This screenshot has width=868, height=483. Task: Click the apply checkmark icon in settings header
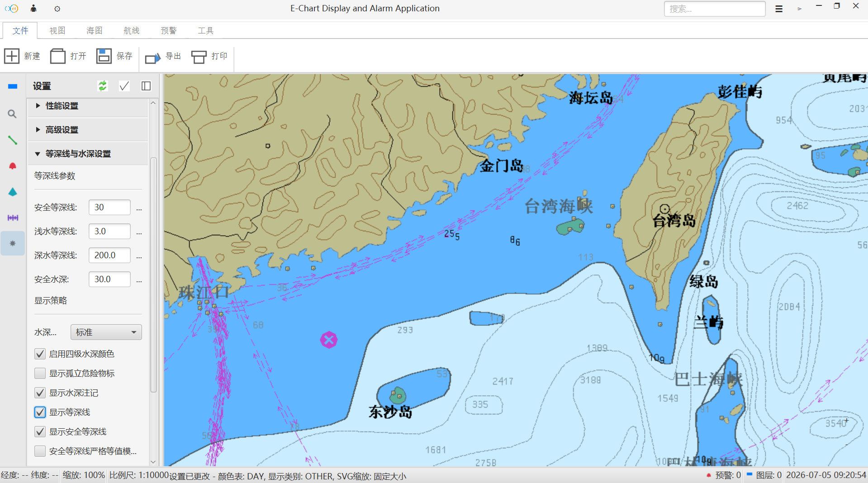(124, 86)
